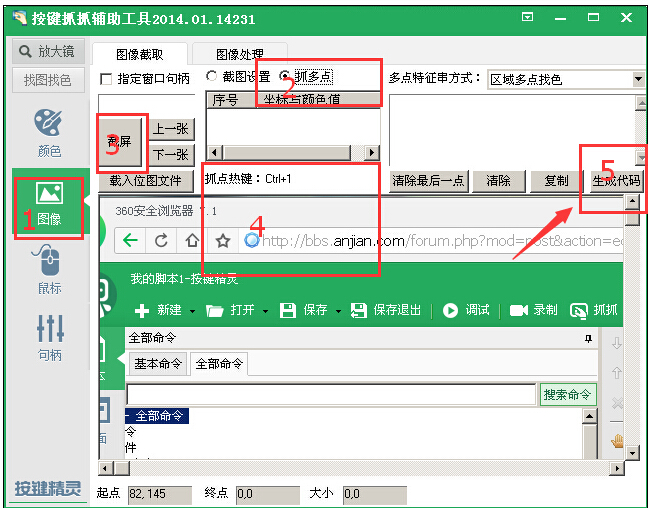
Task: Click the captured browser's home icon
Action: click(192, 240)
